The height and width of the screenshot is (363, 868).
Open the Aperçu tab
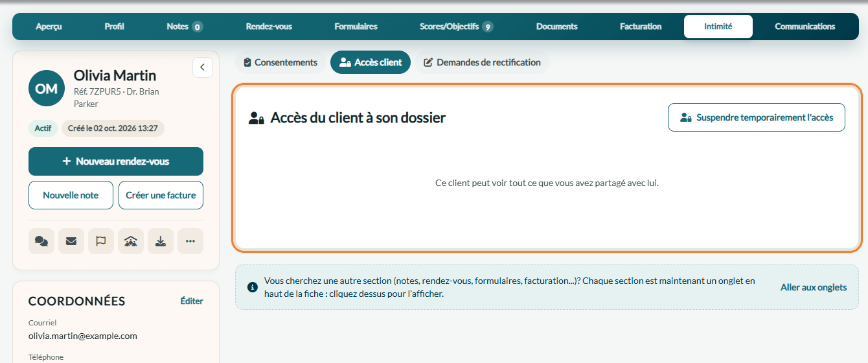point(49,27)
